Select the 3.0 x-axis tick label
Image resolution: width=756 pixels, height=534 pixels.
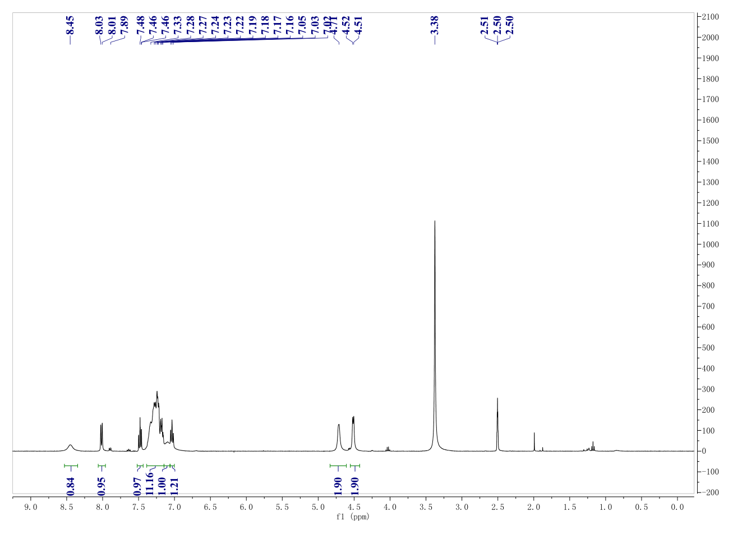pyautogui.click(x=462, y=507)
